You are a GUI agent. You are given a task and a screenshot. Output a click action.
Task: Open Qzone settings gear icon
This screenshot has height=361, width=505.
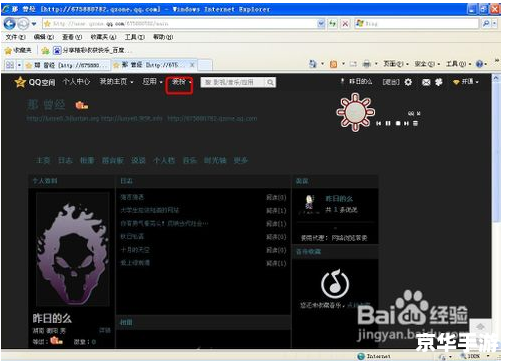point(408,82)
